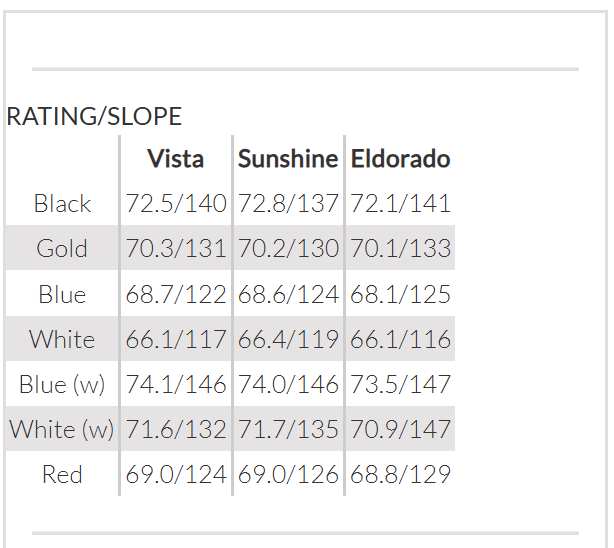614x548 pixels.
Task: Click the Red tee row label
Action: click(62, 475)
